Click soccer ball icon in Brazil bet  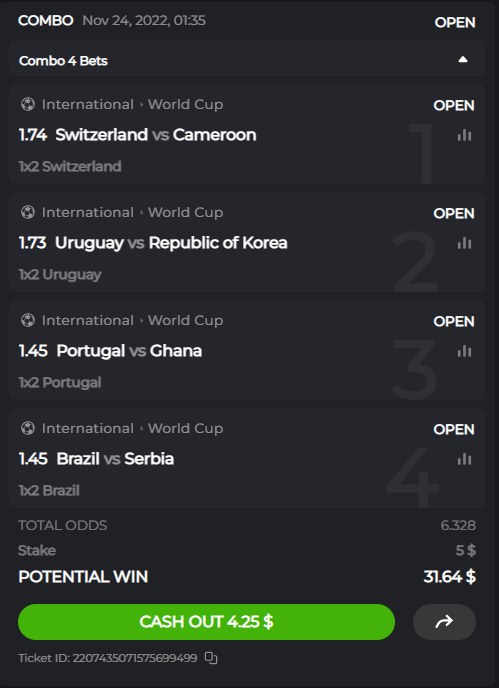coord(28,428)
